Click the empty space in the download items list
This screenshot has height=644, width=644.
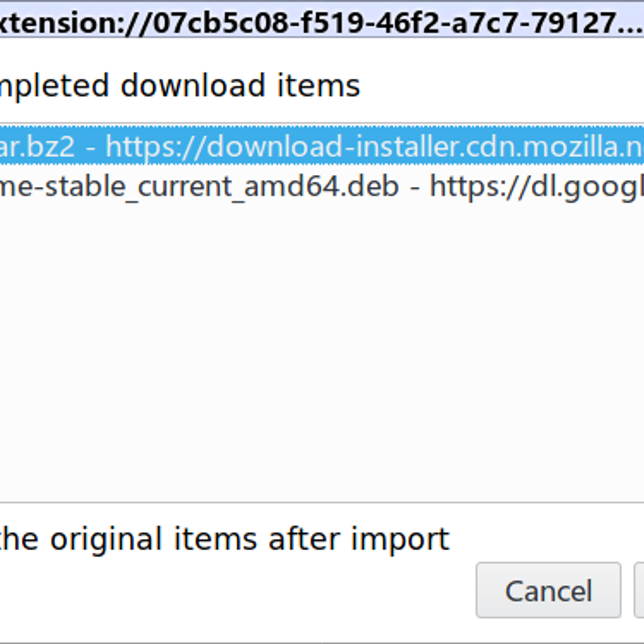coord(322,350)
